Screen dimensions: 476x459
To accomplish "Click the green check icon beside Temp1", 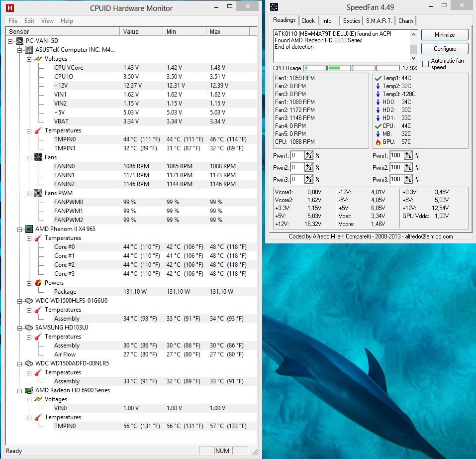I will click(x=378, y=78).
